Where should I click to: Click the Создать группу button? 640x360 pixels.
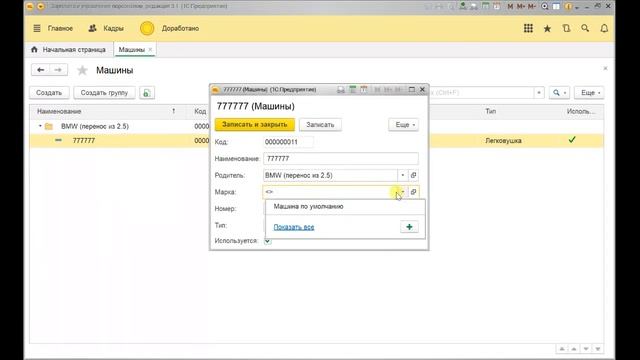[x=104, y=93]
